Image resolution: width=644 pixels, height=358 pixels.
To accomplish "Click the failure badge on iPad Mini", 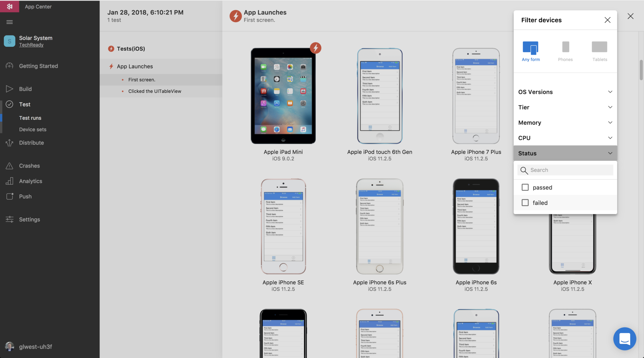I will point(315,48).
